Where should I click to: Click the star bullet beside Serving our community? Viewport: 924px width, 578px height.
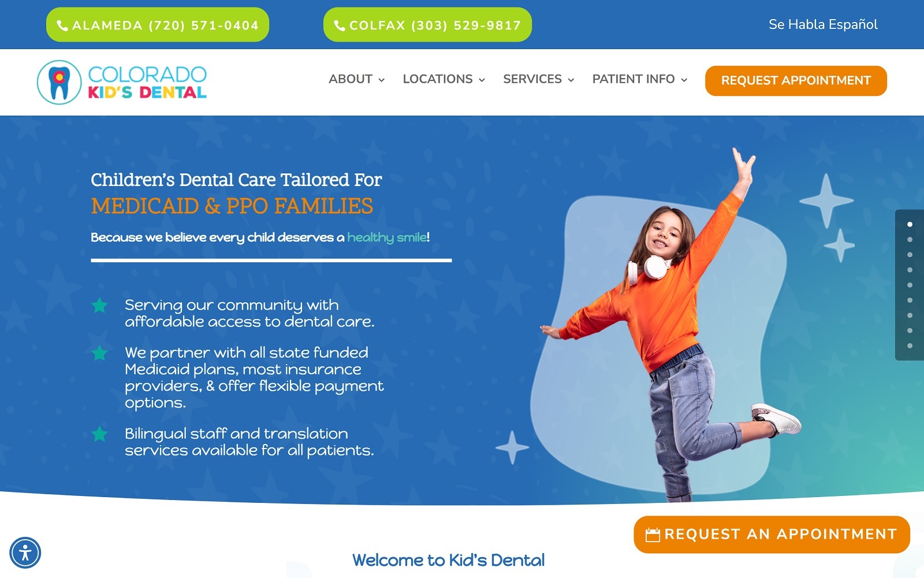point(100,305)
